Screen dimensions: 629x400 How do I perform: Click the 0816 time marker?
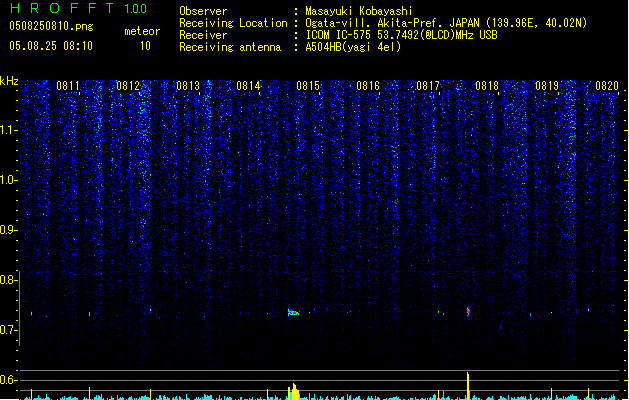368,86
